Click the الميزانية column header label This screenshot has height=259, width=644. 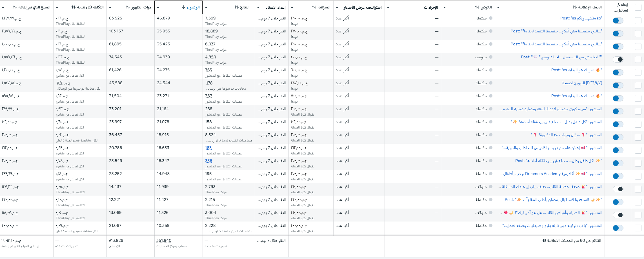pyautogui.click(x=324, y=7)
